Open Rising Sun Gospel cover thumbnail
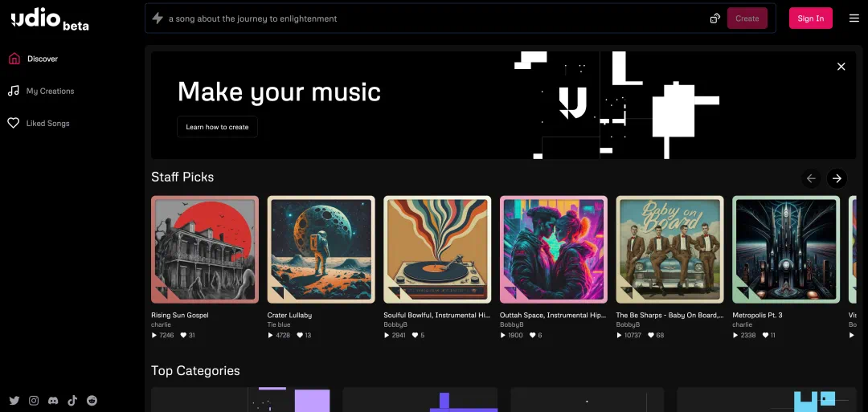Viewport: 868px width, 412px height. [205, 250]
